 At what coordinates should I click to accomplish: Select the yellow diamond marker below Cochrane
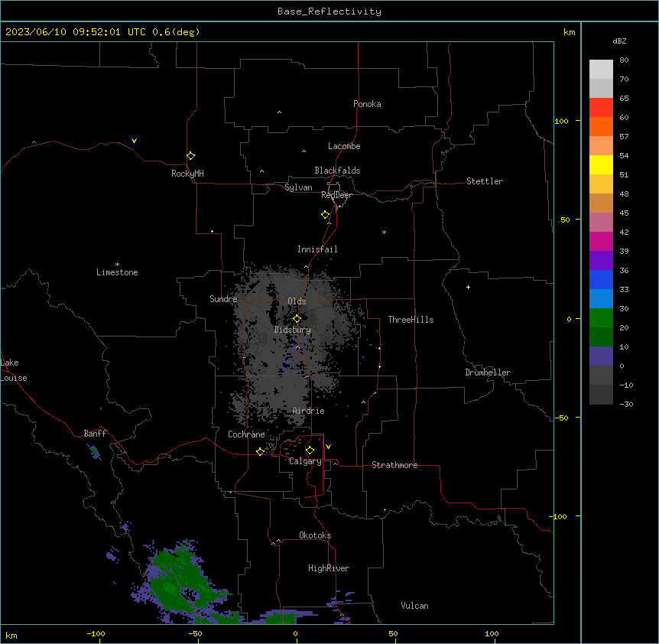[260, 451]
